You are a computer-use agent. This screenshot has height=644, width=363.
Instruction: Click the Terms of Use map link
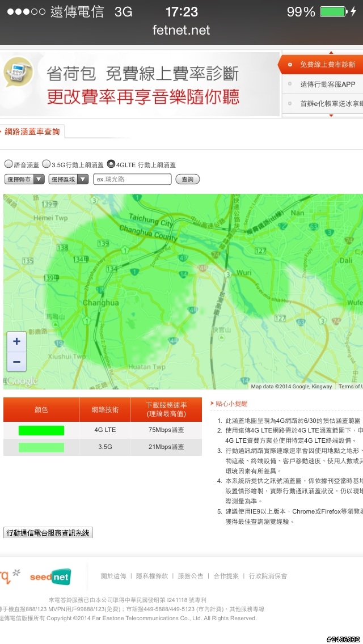click(351, 387)
